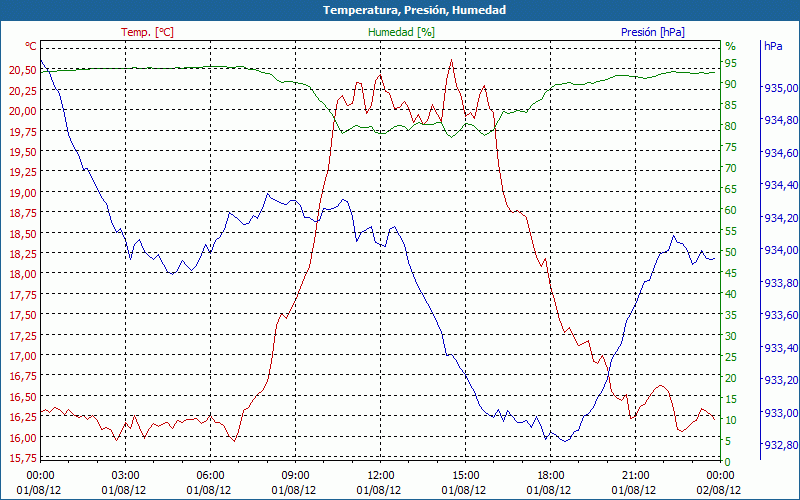The width and height of the screenshot is (800, 500).
Task: Click the '934,00' pressure axis value
Action: 781,250
